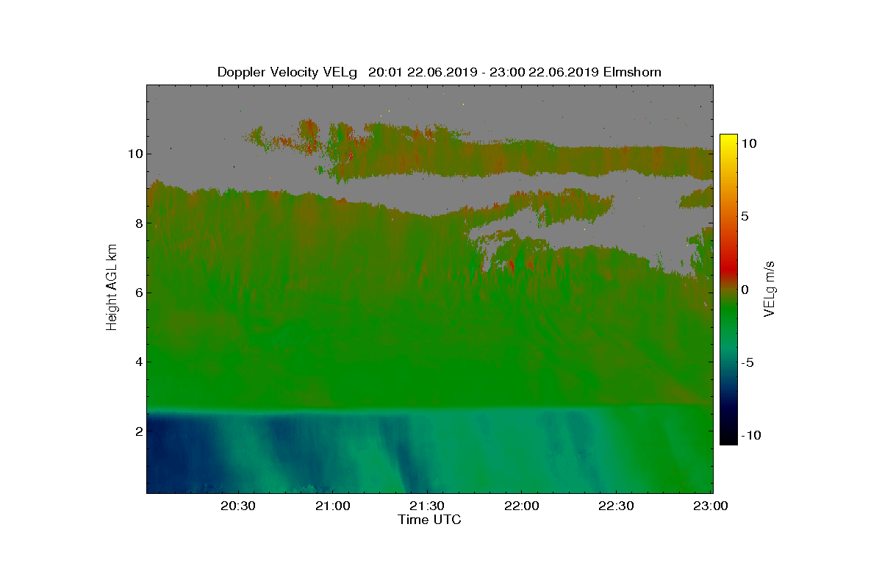Click the 20:30 time tick label
This screenshot has height=588, width=882.
[x=237, y=506]
